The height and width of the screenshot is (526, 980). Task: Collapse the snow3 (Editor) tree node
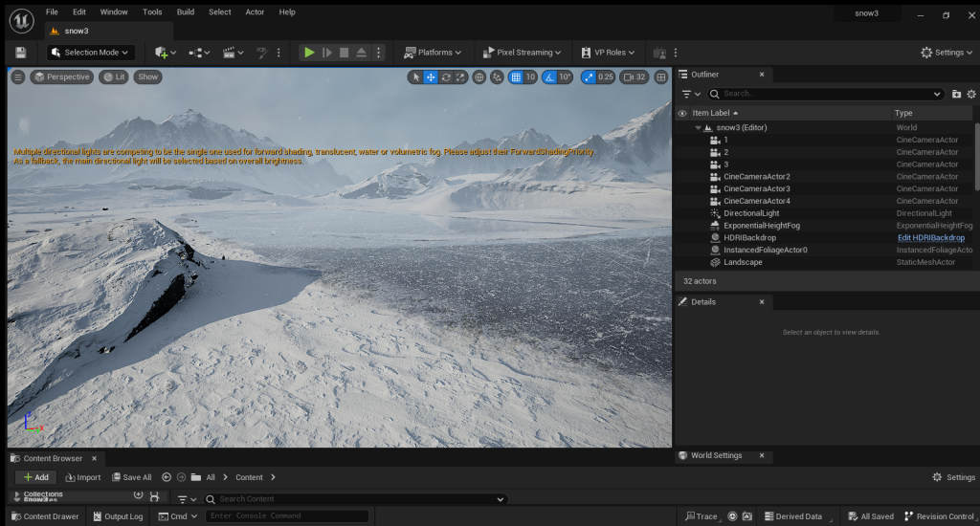[698, 127]
